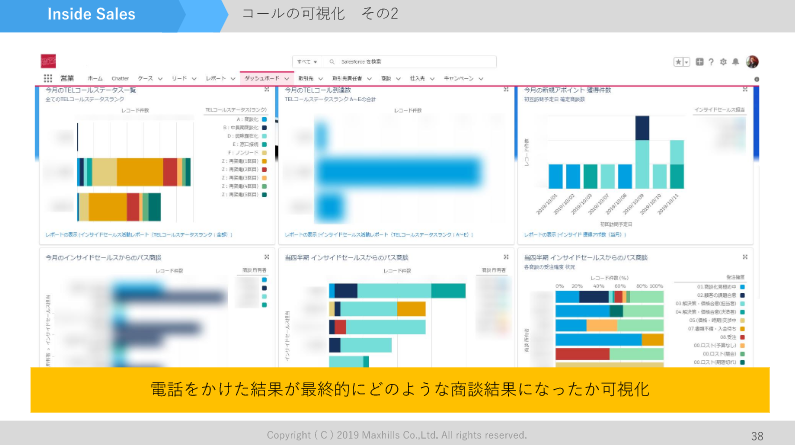Open the Help question mark icon
The width and height of the screenshot is (795, 445).
click(x=711, y=61)
